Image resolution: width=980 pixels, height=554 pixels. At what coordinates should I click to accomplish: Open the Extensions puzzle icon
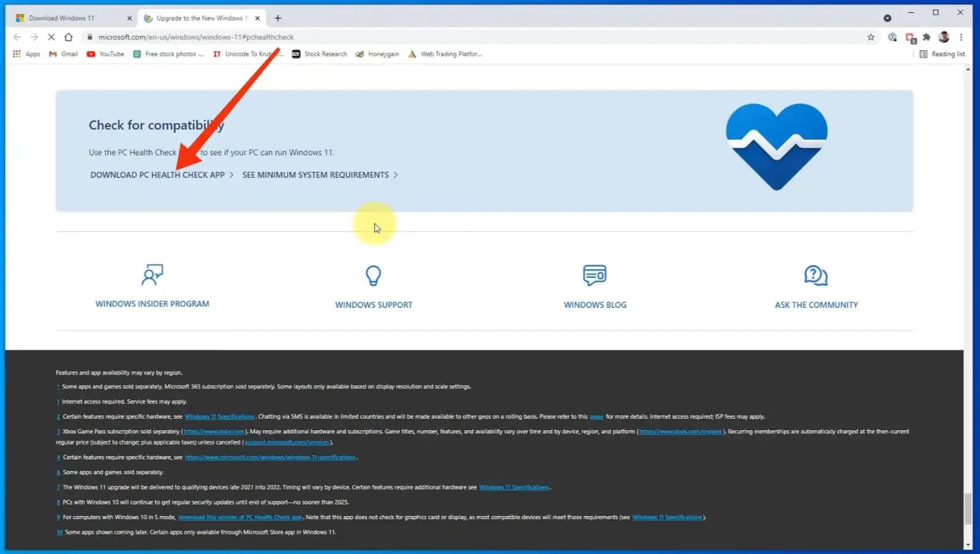(x=927, y=37)
